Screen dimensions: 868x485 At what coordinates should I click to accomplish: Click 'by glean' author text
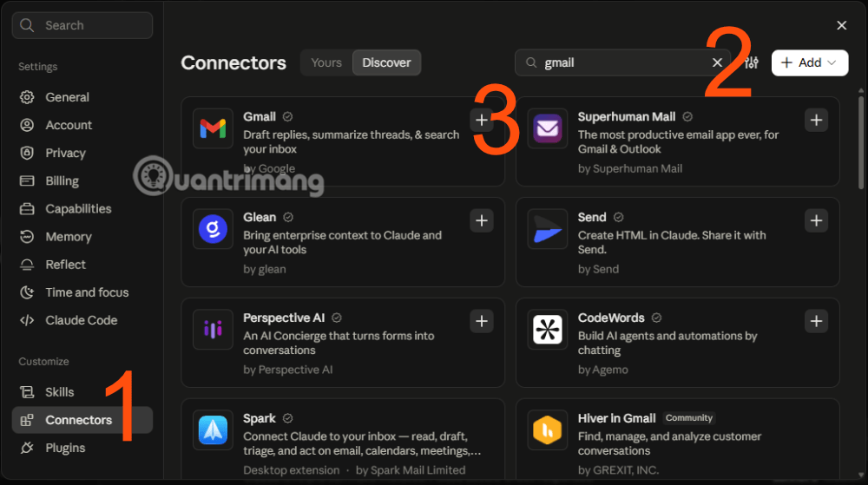(x=265, y=269)
